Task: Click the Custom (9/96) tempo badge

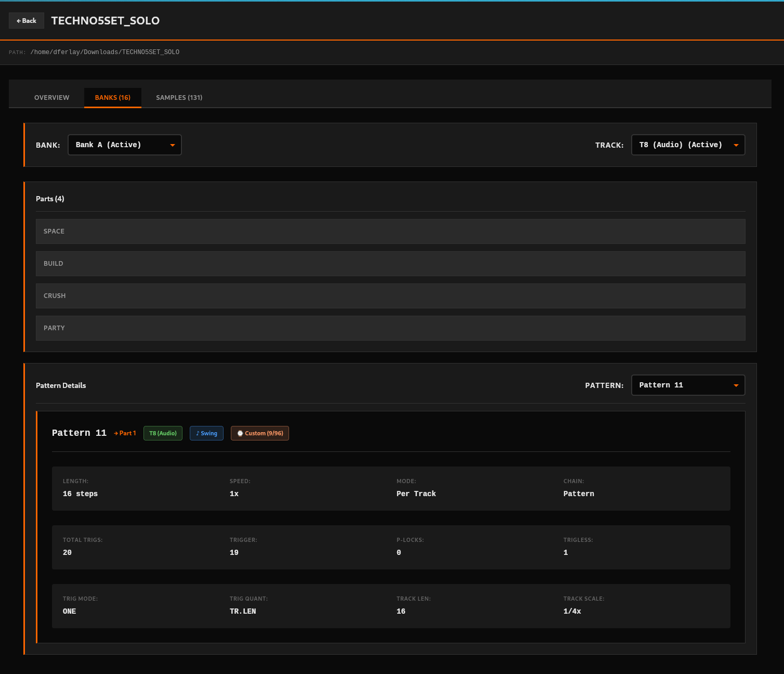Action: click(x=260, y=433)
